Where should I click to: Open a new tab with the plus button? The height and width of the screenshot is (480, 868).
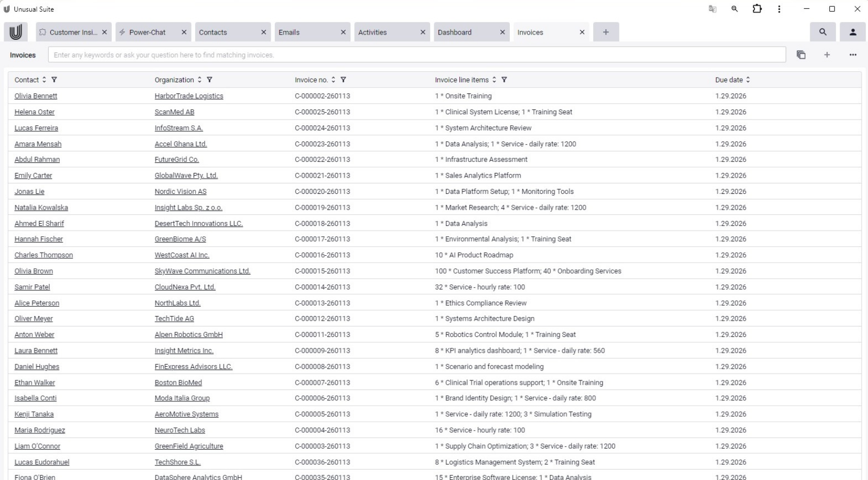coord(606,32)
